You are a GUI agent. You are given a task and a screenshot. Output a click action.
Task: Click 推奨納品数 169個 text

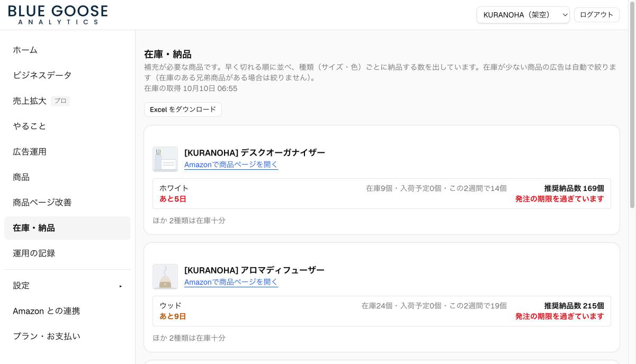[x=574, y=188]
